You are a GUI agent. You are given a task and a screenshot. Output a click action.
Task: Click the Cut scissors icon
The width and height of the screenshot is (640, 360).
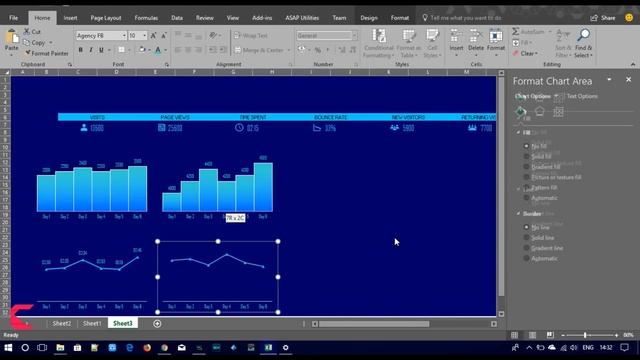(x=27, y=31)
